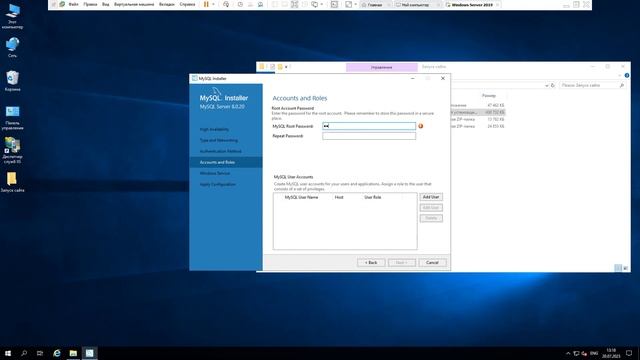Select the Корзина recycle bin icon
640x360 pixels.
13,81
